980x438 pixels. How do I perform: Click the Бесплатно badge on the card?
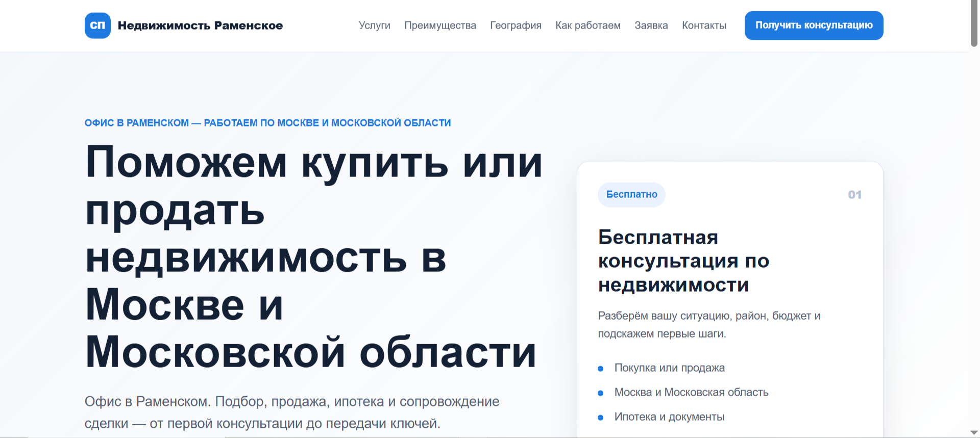pos(631,194)
